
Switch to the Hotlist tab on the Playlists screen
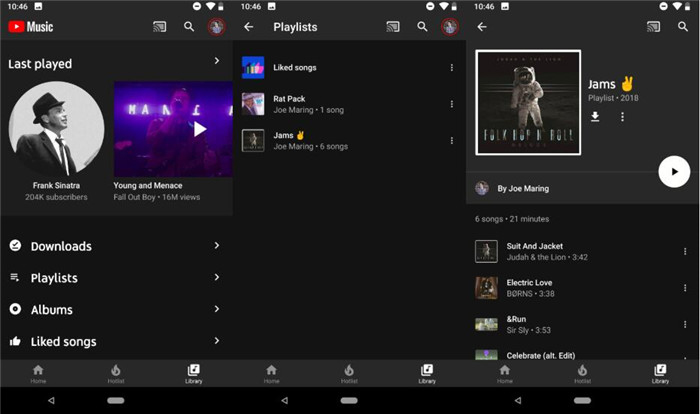tap(349, 374)
